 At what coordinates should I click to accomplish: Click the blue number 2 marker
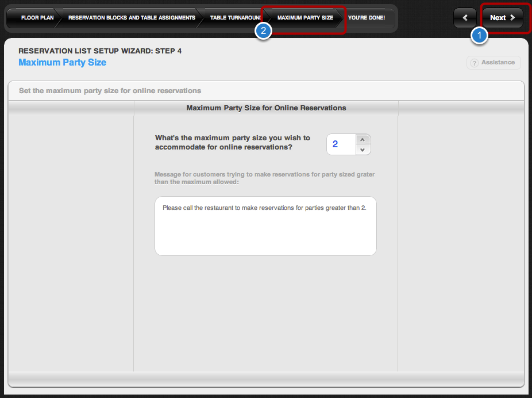click(x=263, y=32)
